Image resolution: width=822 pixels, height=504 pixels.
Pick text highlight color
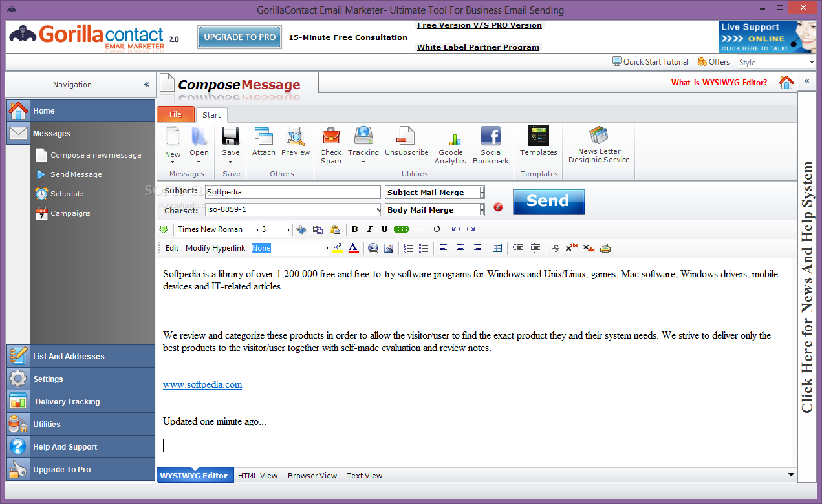[337, 248]
